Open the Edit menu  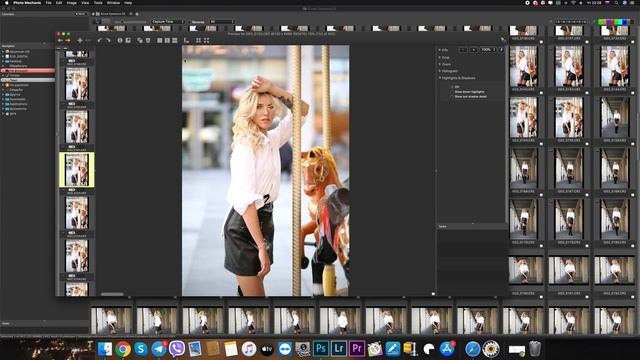[59, 3]
